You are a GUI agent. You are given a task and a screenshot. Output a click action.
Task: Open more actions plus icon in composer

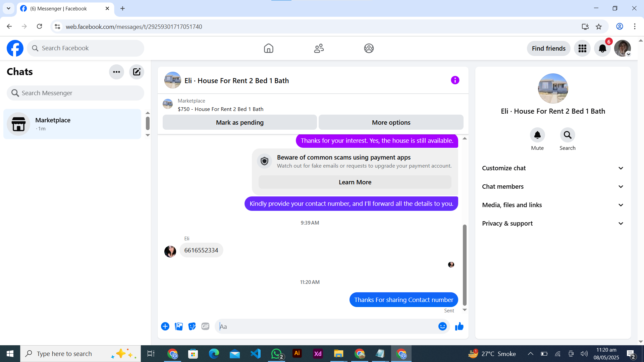click(165, 326)
